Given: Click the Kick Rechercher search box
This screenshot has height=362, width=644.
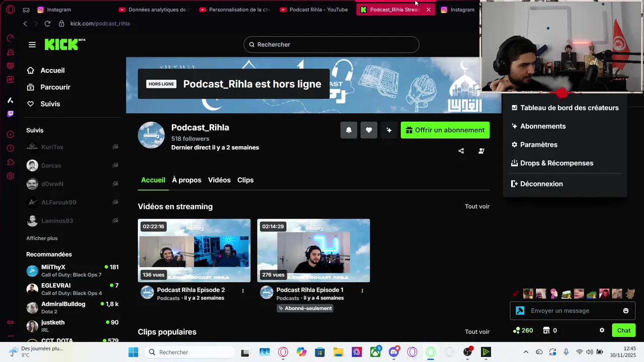Looking at the screenshot, I should [331, 45].
